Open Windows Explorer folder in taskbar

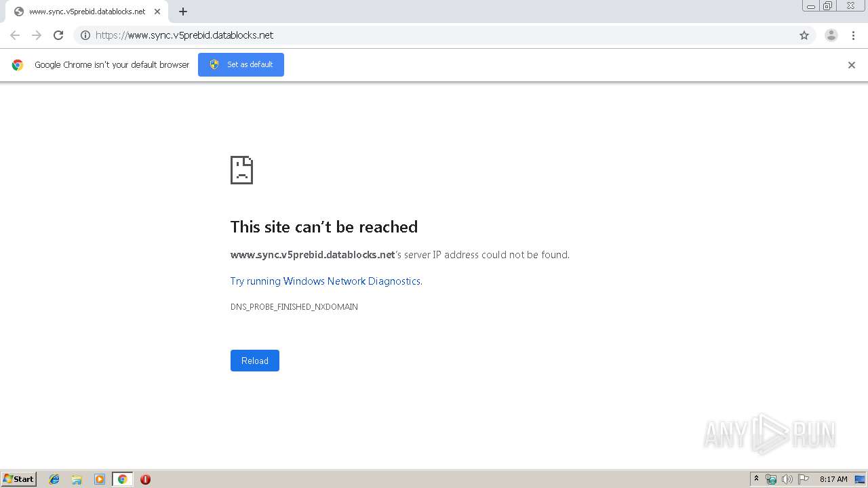[77, 479]
